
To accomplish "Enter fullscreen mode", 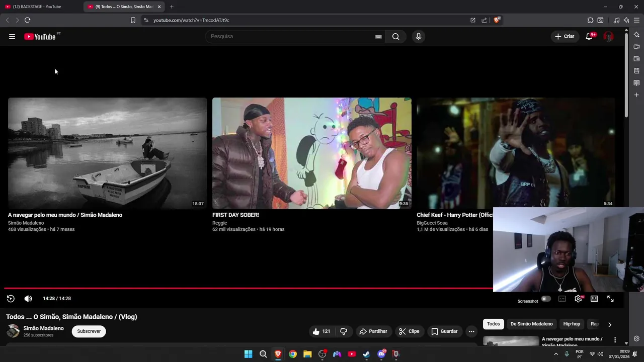I will point(610,299).
